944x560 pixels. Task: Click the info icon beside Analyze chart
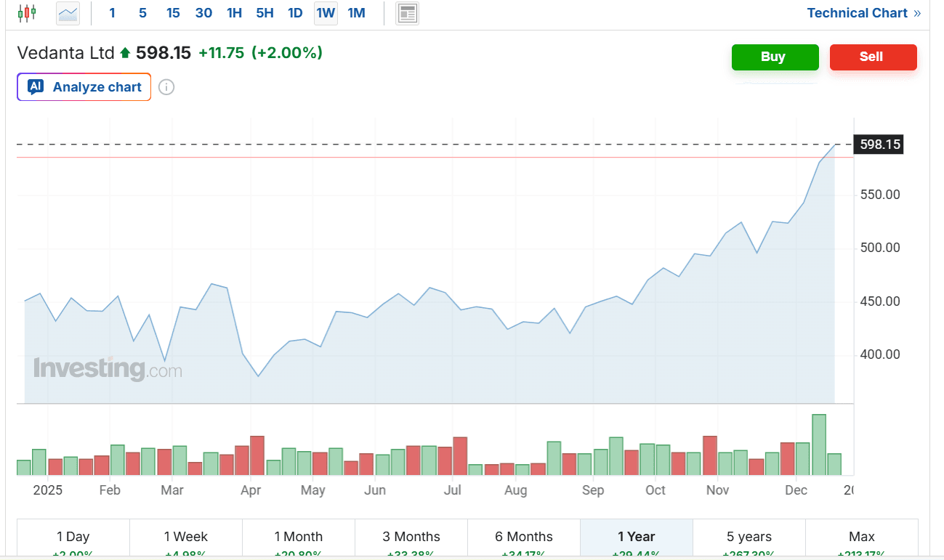point(166,87)
